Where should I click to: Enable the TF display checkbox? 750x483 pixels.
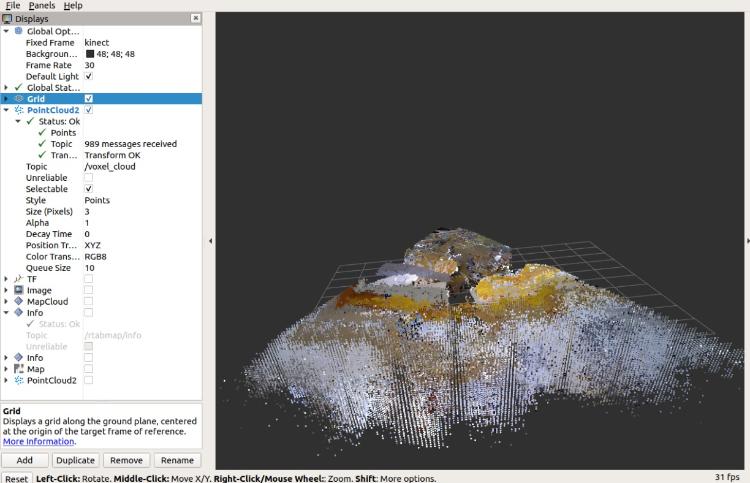coord(89,279)
